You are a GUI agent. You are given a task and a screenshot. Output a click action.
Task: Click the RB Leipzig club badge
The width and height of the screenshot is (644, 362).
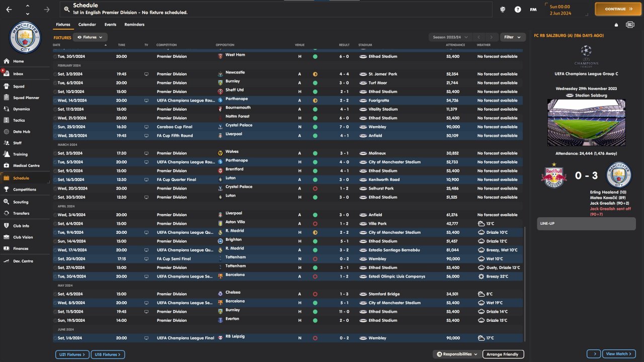click(220, 338)
